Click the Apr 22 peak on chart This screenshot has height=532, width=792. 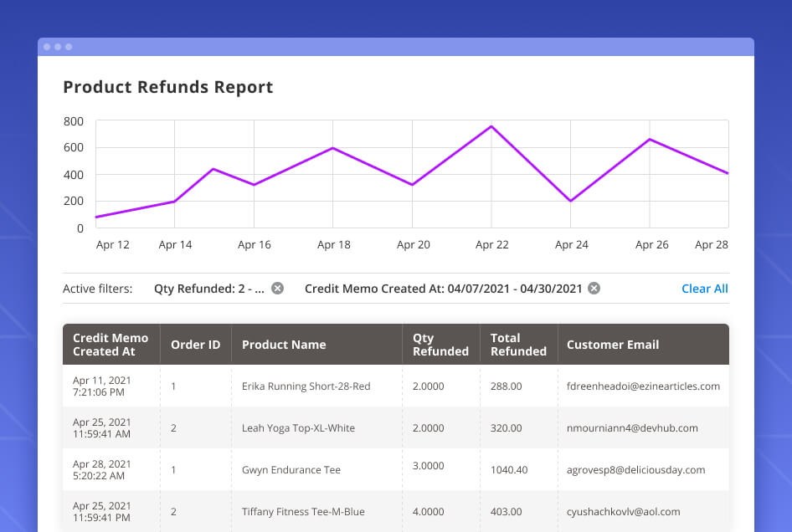click(x=491, y=126)
